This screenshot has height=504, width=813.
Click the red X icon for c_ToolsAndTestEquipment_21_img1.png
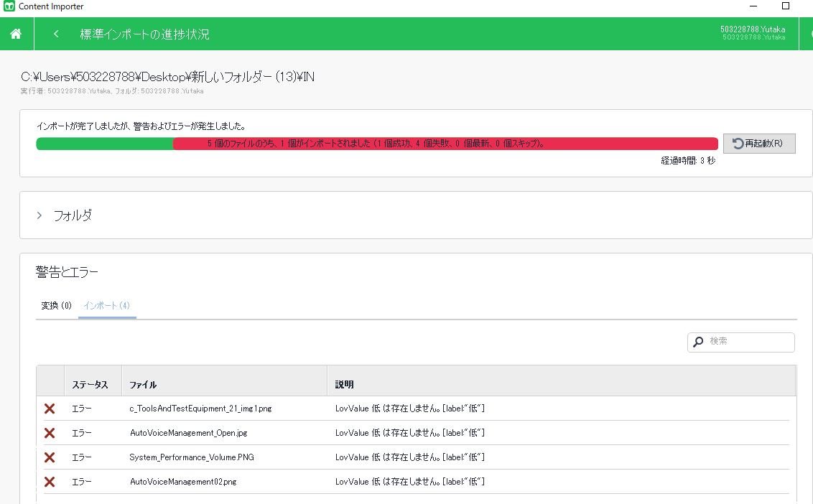pos(50,409)
